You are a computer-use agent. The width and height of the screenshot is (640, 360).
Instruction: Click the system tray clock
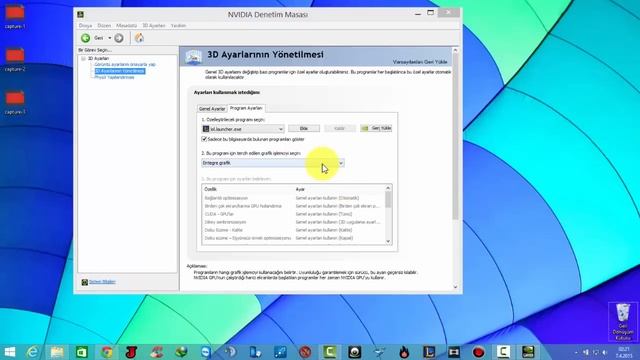pyautogui.click(x=624, y=352)
